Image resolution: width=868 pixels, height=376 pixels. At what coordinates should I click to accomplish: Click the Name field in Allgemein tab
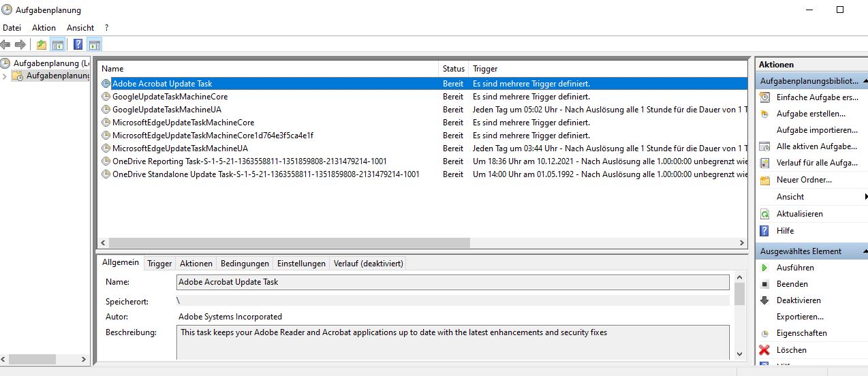click(x=452, y=282)
